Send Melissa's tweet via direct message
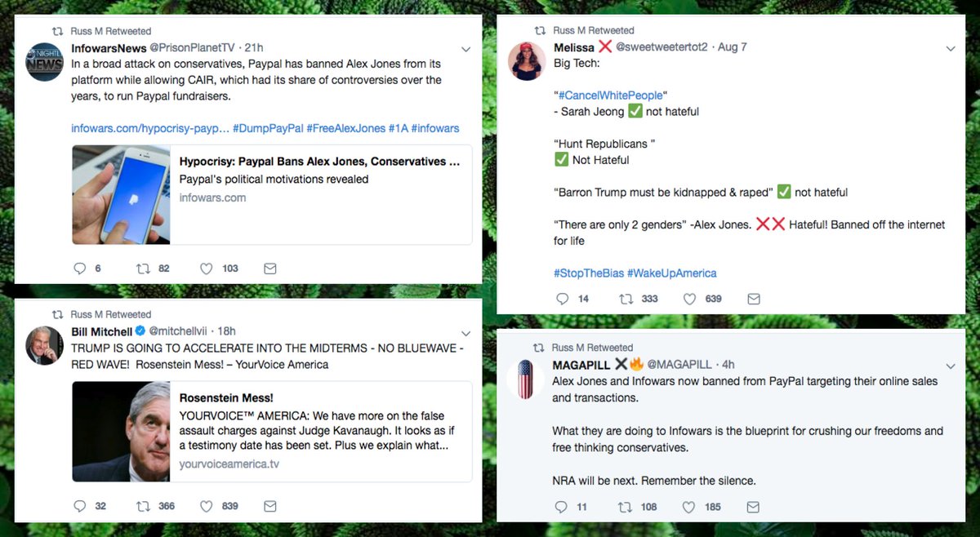This screenshot has width=980, height=537. coord(754,299)
